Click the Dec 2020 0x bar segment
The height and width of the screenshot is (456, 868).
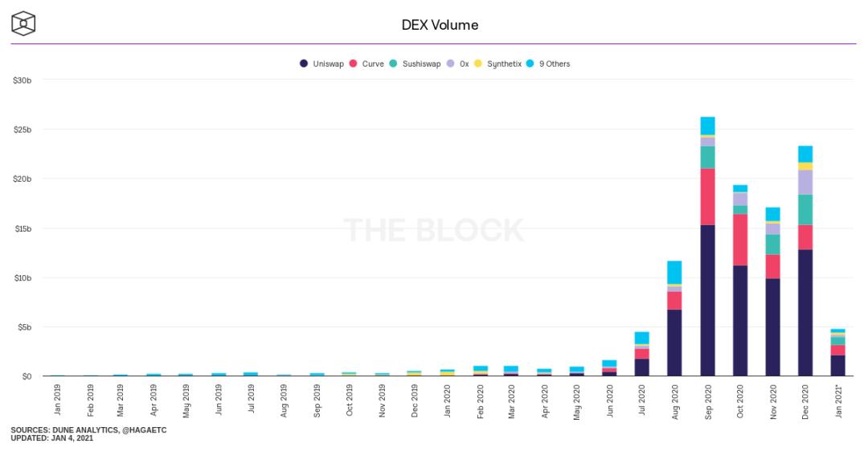(805, 183)
